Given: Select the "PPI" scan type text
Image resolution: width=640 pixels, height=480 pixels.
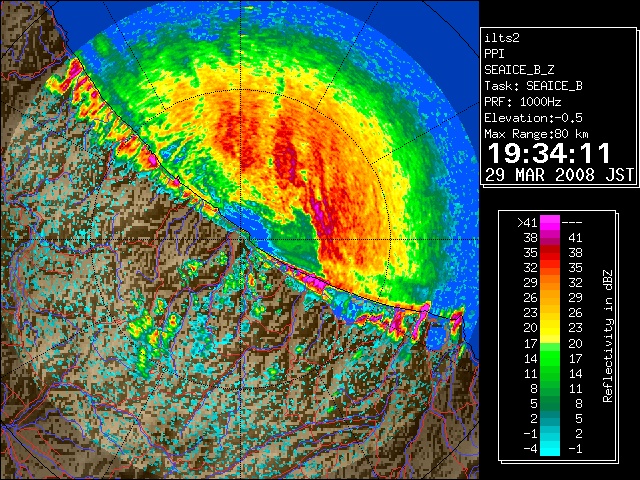Looking at the screenshot, I should (494, 54).
